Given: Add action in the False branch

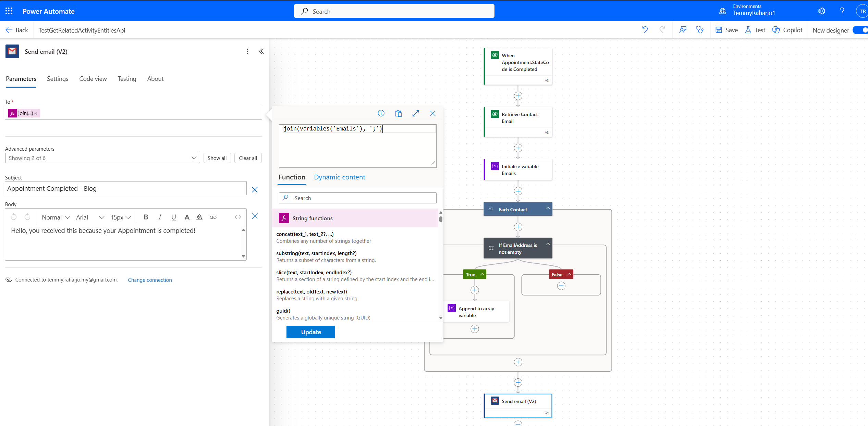Looking at the screenshot, I should coord(561,286).
